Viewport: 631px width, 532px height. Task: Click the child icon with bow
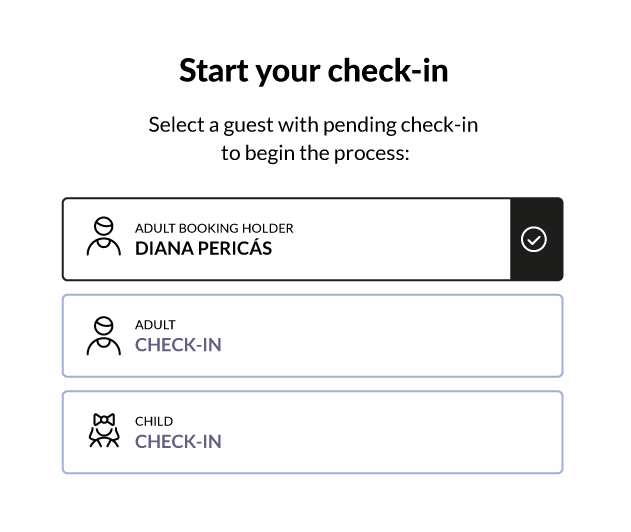point(104,430)
